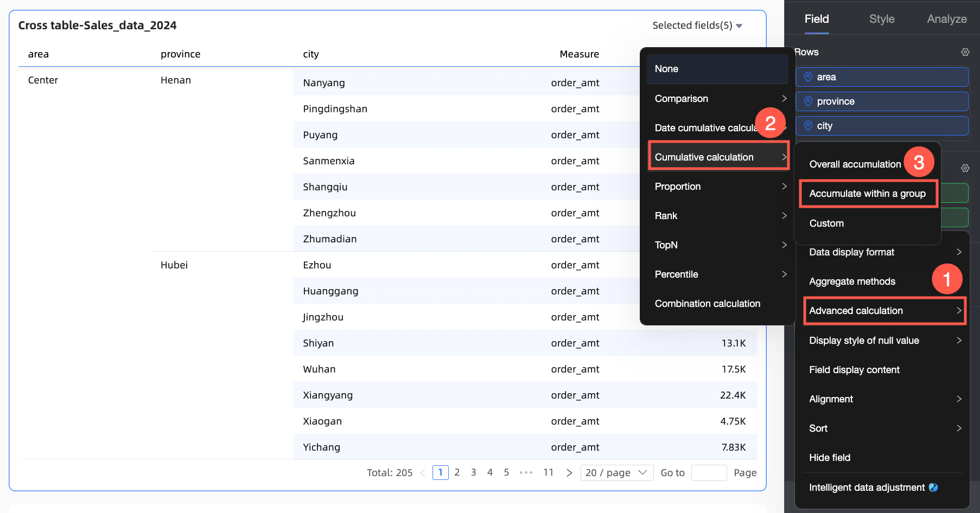Click the Intelligent data adjustment badge icon

(933, 488)
